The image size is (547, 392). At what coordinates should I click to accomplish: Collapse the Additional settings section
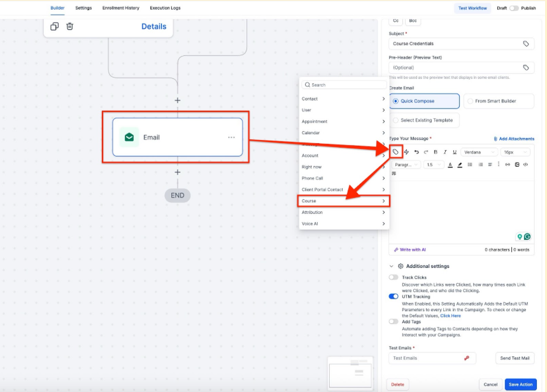tap(391, 266)
